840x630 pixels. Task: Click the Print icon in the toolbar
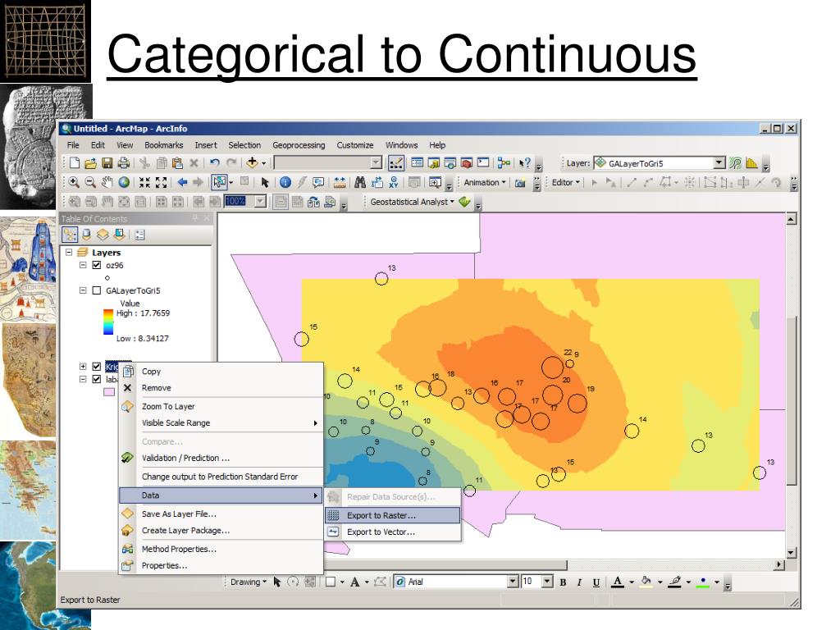(x=123, y=163)
